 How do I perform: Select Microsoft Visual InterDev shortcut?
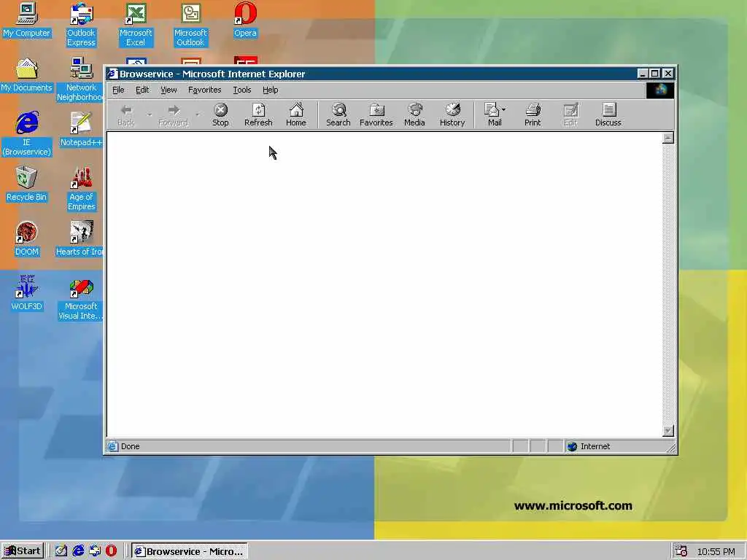click(x=81, y=299)
